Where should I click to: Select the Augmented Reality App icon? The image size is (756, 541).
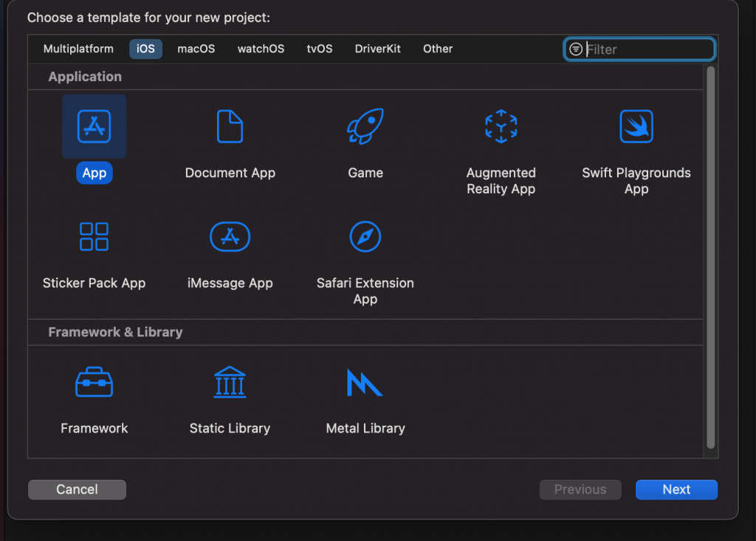(501, 126)
